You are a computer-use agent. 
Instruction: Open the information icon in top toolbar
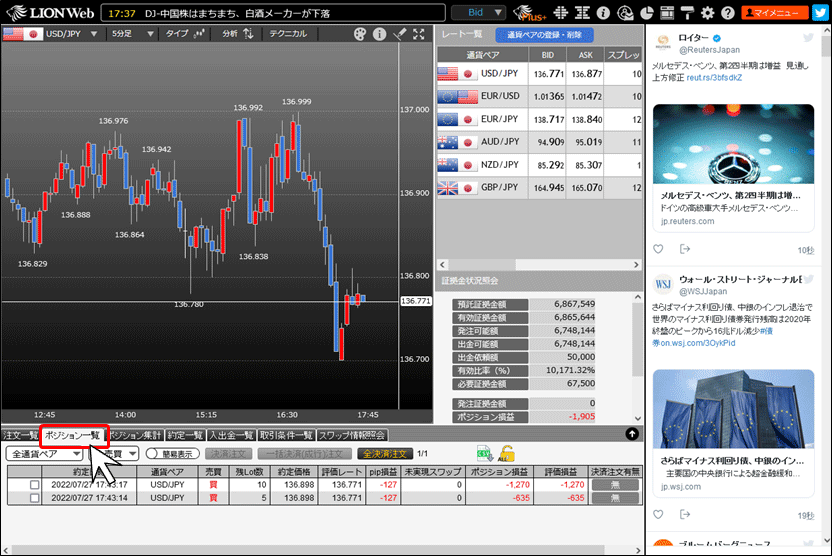pos(603,13)
